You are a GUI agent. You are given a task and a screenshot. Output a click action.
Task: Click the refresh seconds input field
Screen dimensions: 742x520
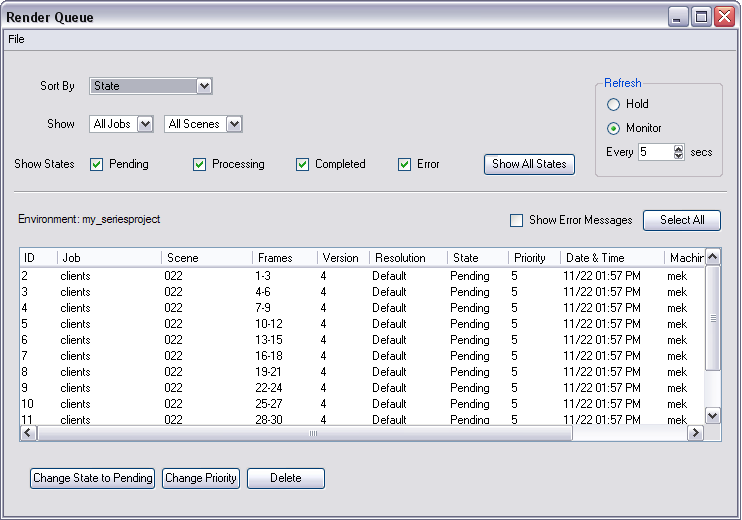(x=654, y=152)
